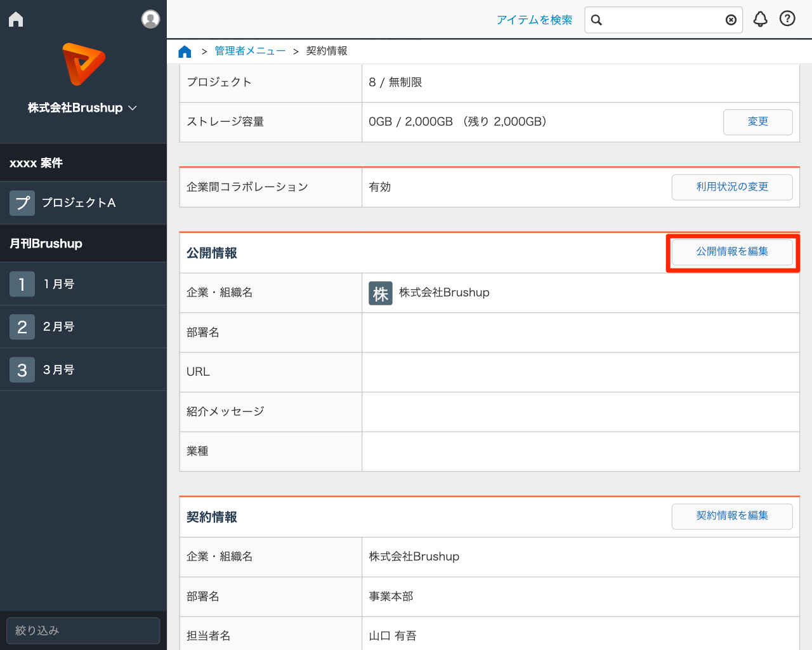The height and width of the screenshot is (650, 812).
Task: Click the orange Brushup logo
Action: 83,63
